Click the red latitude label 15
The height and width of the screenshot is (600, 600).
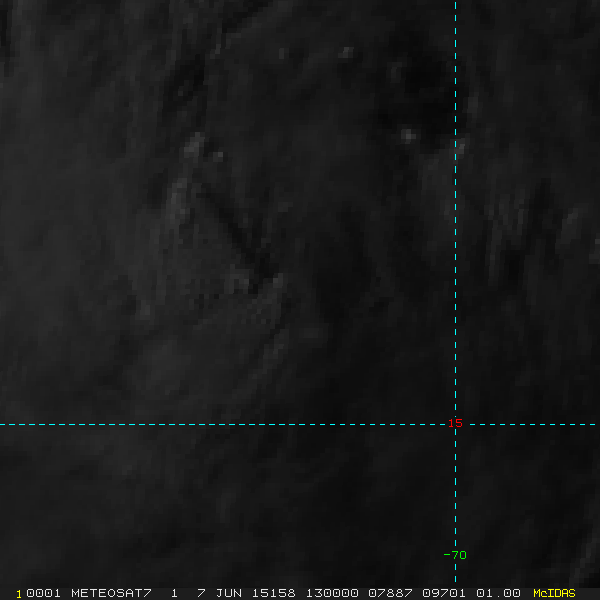pyautogui.click(x=455, y=423)
